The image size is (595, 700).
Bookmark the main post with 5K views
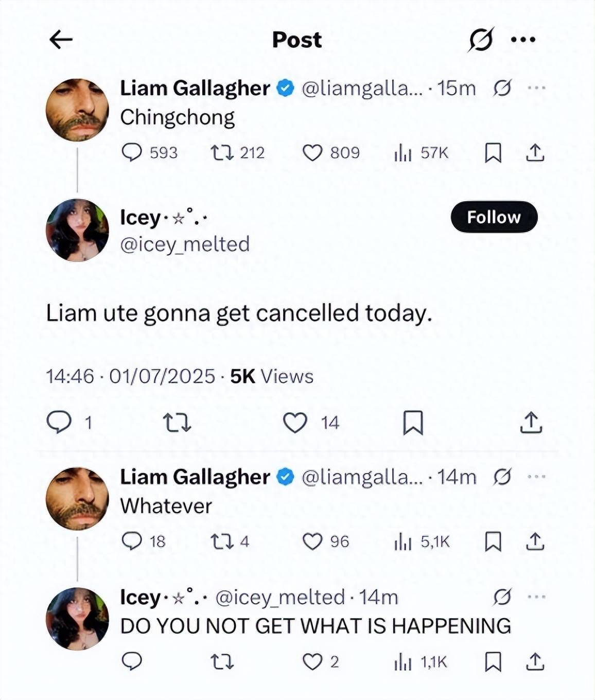tap(413, 423)
